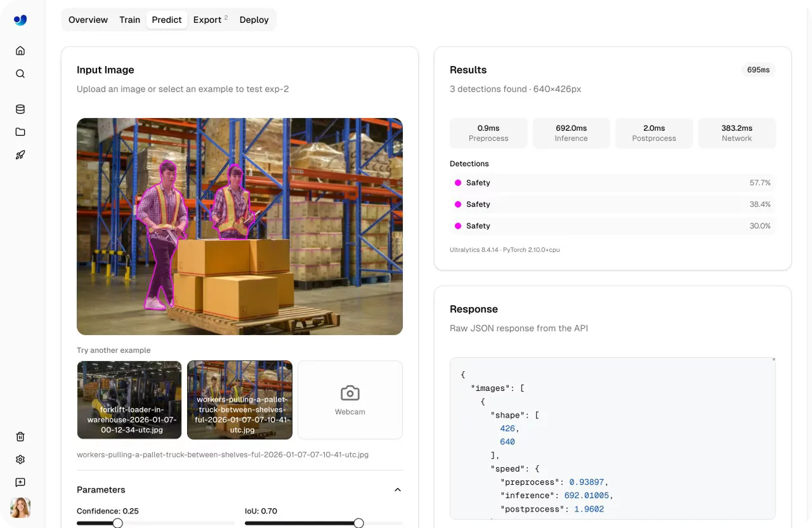The width and height of the screenshot is (812, 528).
Task: Open the Search sidebar icon
Action: coord(20,74)
